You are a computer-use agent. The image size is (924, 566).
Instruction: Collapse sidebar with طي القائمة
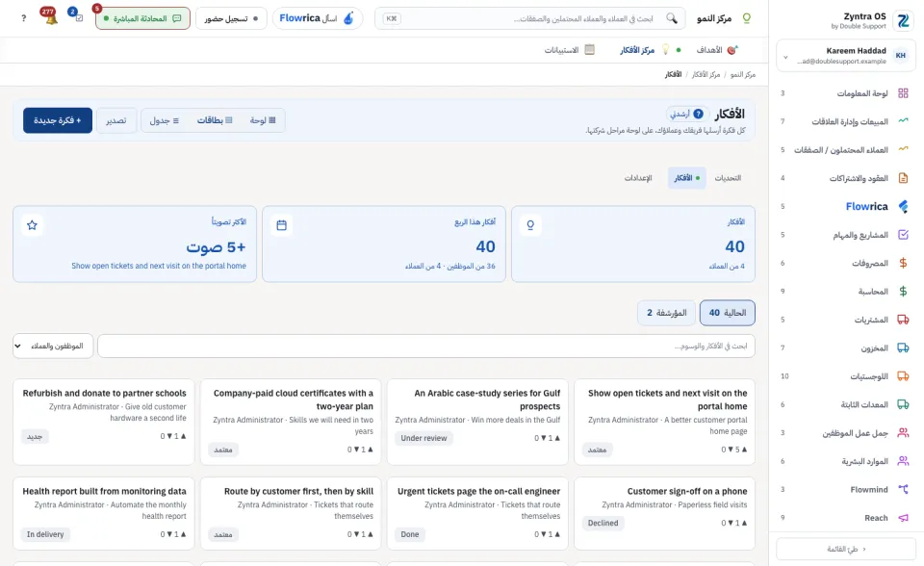[x=846, y=549]
